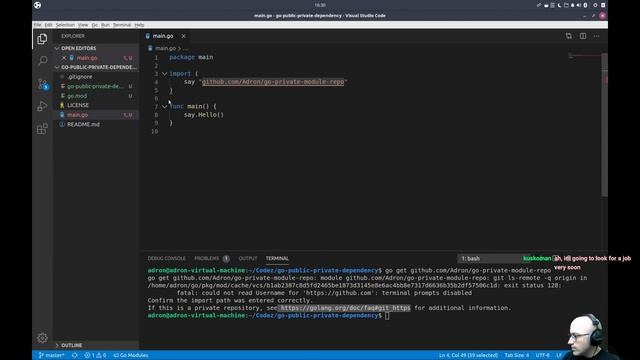Image resolution: width=640 pixels, height=360 pixels.
Task: Switch to the Output panel tab
Action: pos(248,258)
